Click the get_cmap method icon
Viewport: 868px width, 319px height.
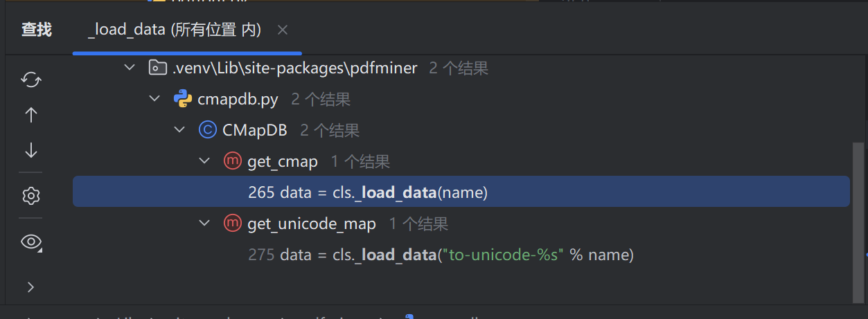pos(232,161)
